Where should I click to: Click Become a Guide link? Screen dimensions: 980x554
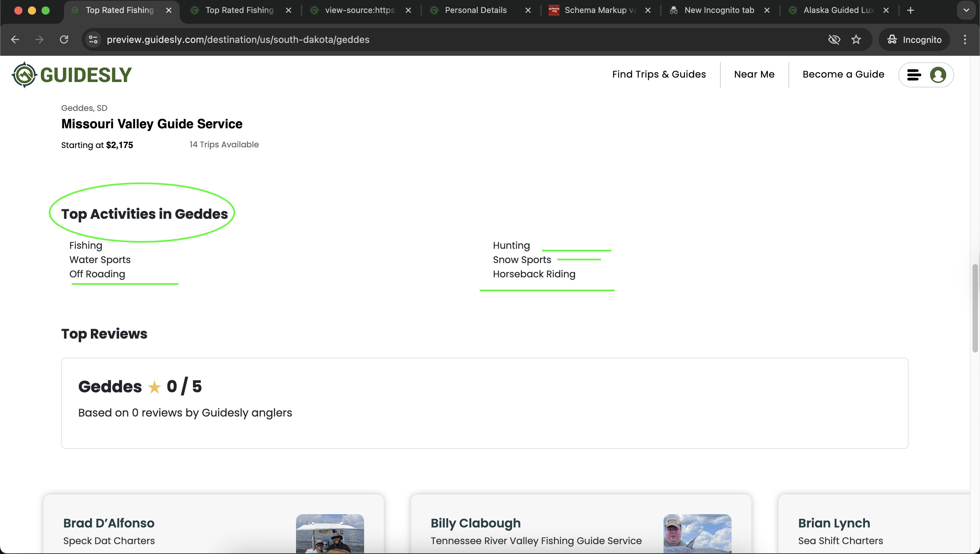tap(844, 74)
